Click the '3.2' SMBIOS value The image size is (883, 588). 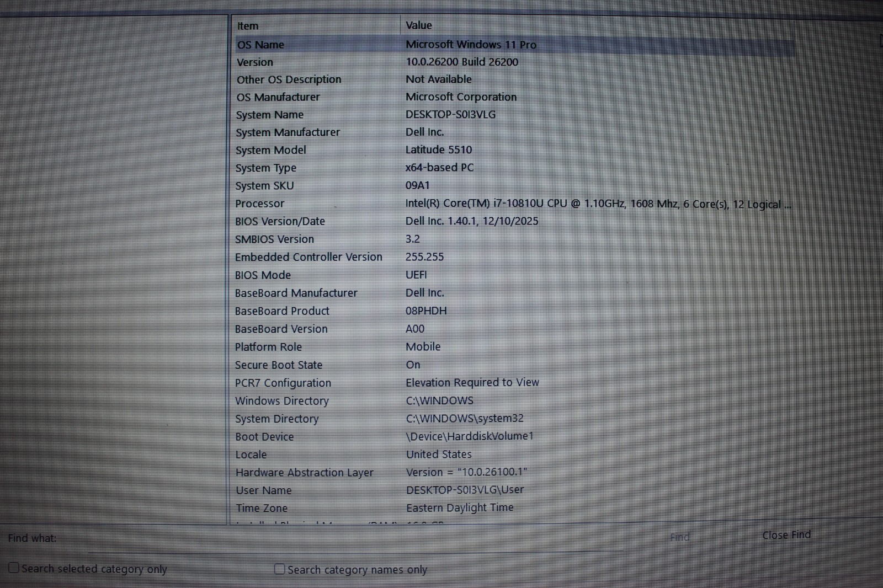(x=413, y=239)
